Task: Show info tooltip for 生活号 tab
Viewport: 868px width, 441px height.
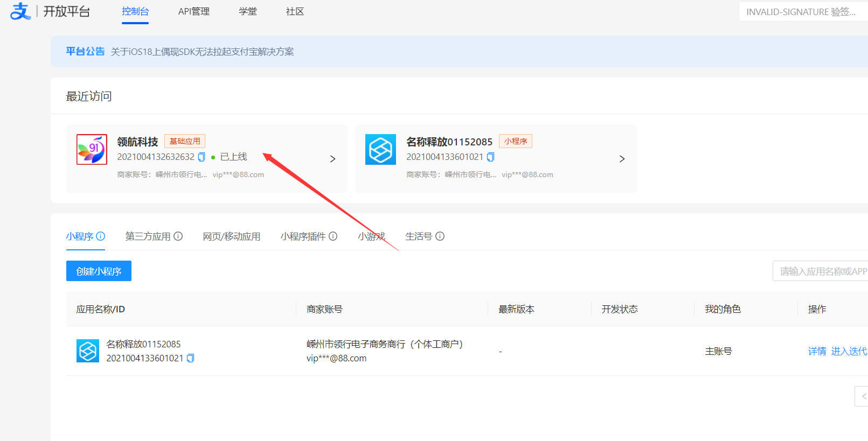Action: pos(440,236)
